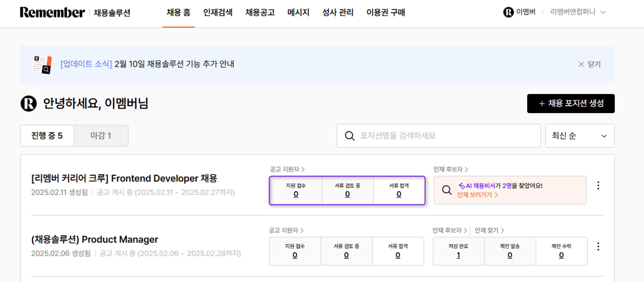The width and height of the screenshot is (644, 282).
Task: Open the three-dot menu for the Frontend Developer posting
Action: click(598, 185)
